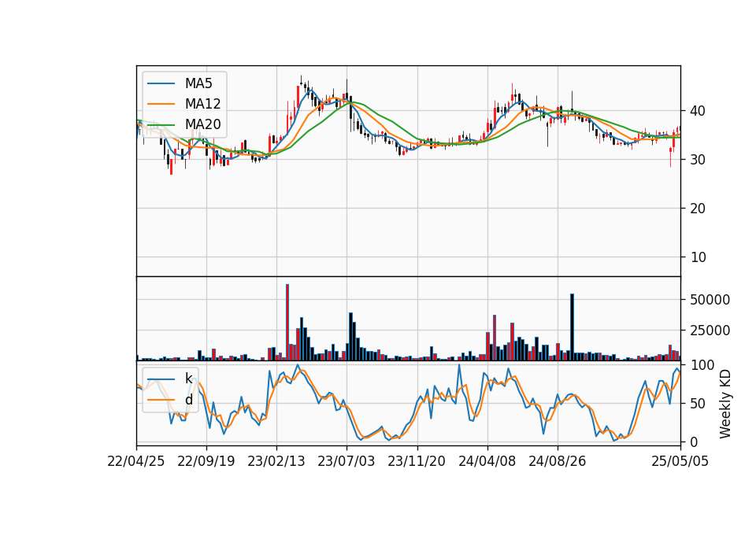Click the KD axis value 0

[695, 441]
